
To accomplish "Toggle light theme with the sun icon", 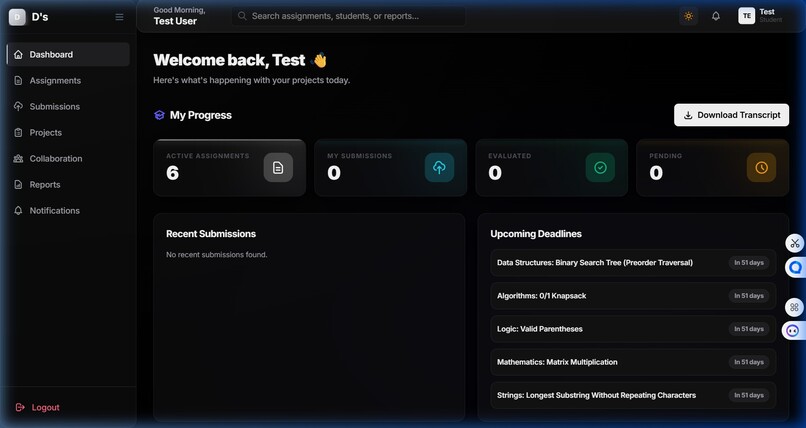I will [688, 16].
